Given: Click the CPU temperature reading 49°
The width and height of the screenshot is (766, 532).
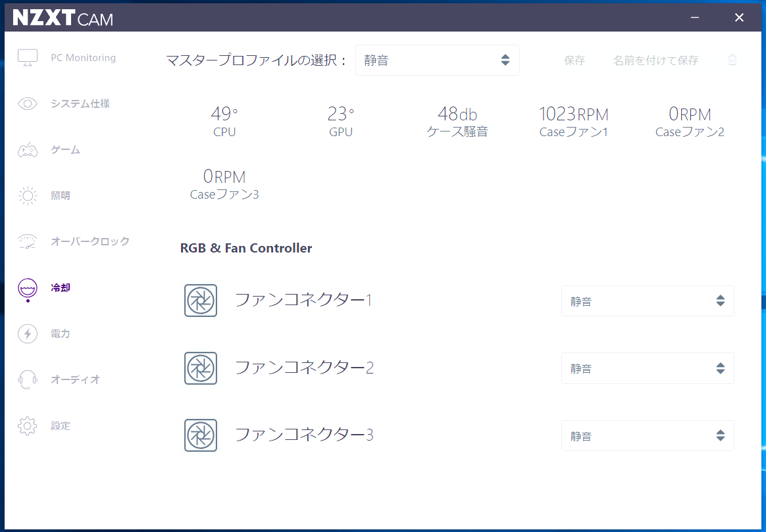Looking at the screenshot, I should click(224, 121).
